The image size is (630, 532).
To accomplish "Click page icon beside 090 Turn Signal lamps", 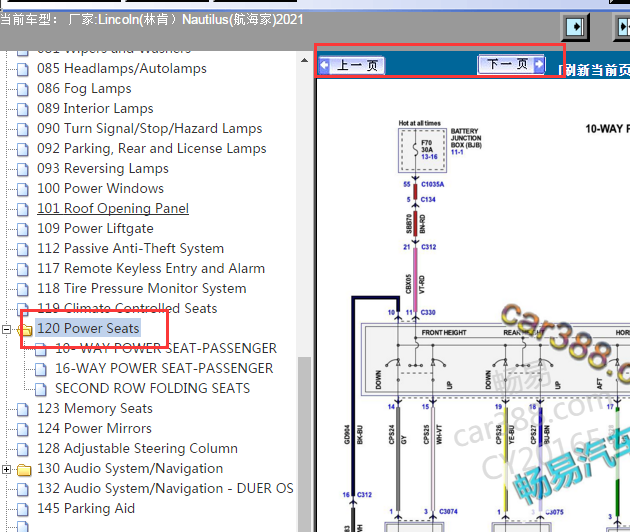I will 23,129.
